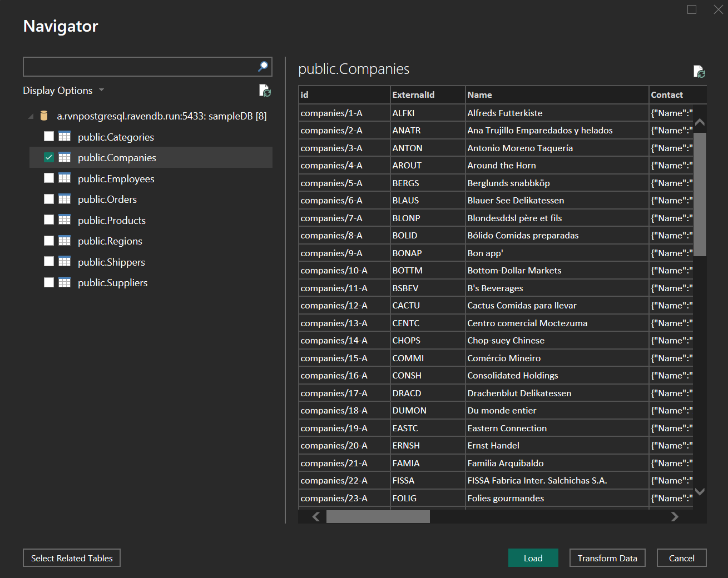The image size is (728, 578).
Task: Select the public.Employees table row
Action: [151, 178]
